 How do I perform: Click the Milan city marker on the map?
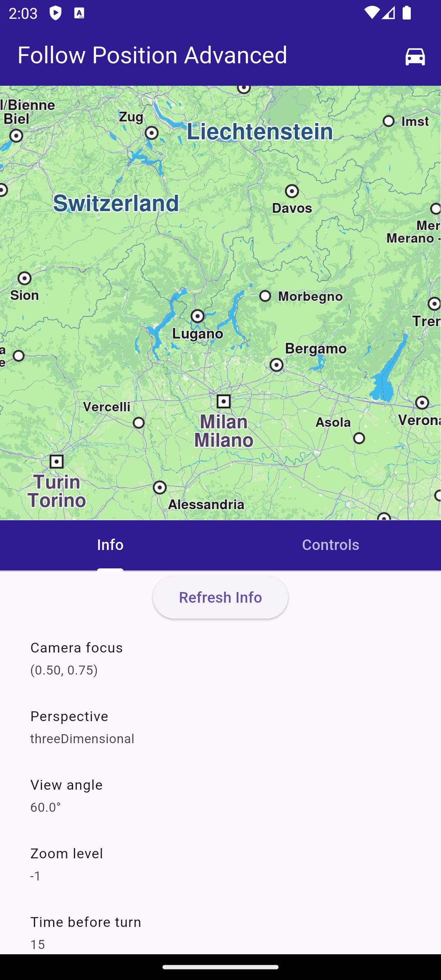[x=223, y=402]
